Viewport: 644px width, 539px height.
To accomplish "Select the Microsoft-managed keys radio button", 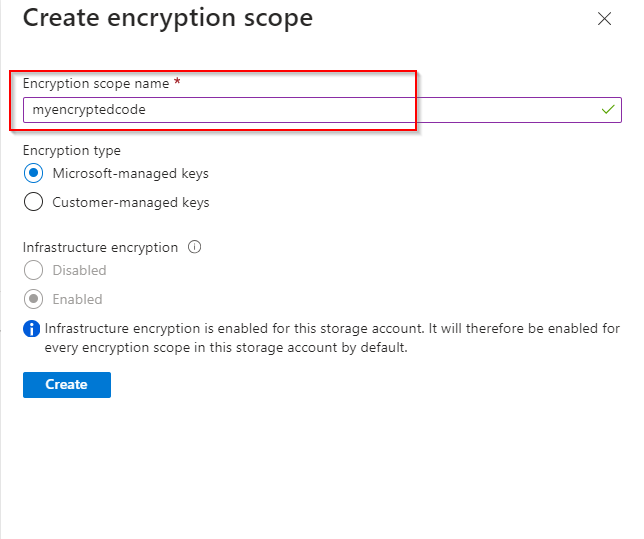I will pos(33,174).
